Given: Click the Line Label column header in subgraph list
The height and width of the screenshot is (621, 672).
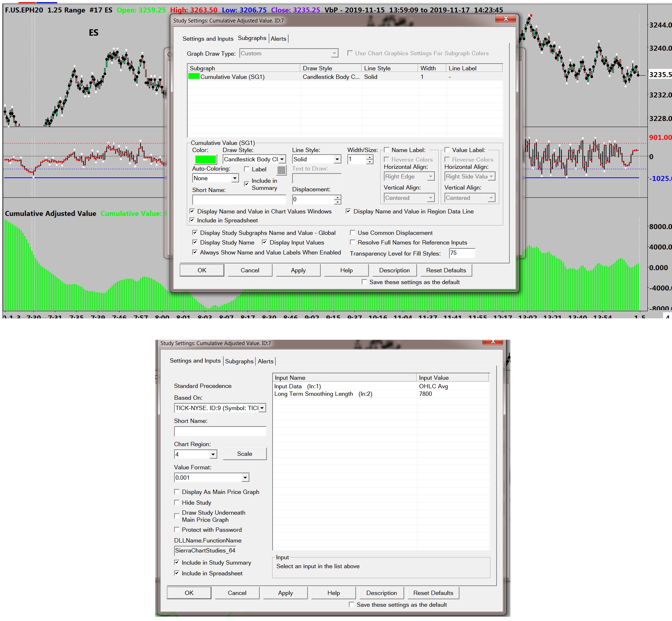Looking at the screenshot, I should (x=474, y=68).
